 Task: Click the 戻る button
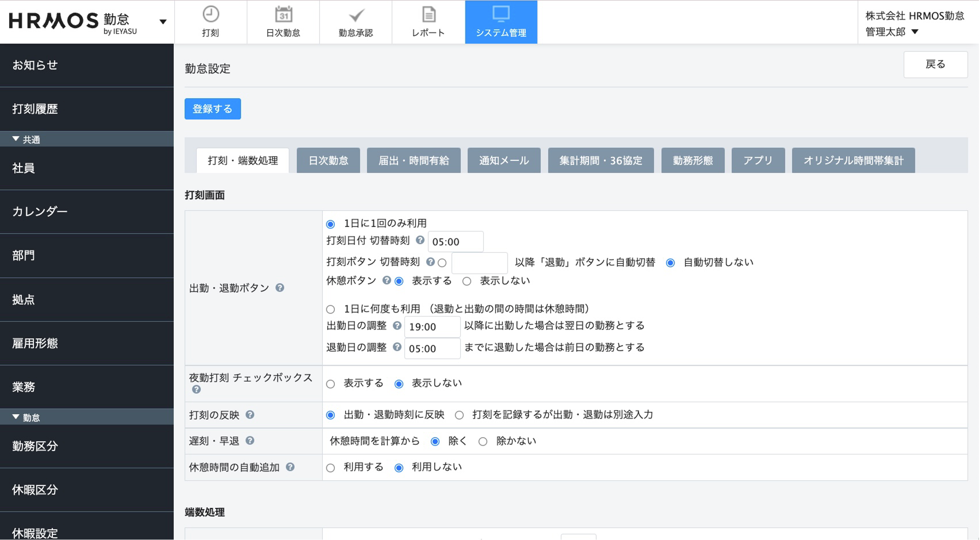tap(935, 65)
